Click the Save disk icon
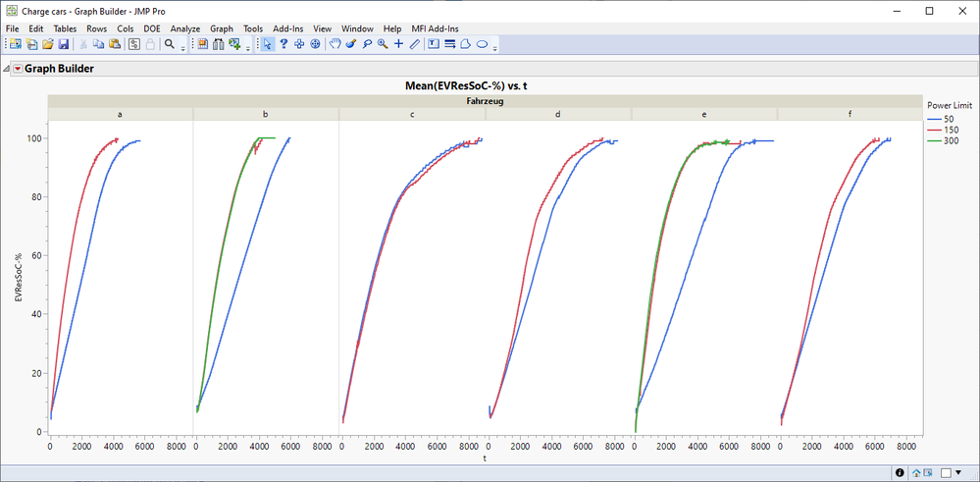Image resolution: width=980 pixels, height=482 pixels. point(64,44)
